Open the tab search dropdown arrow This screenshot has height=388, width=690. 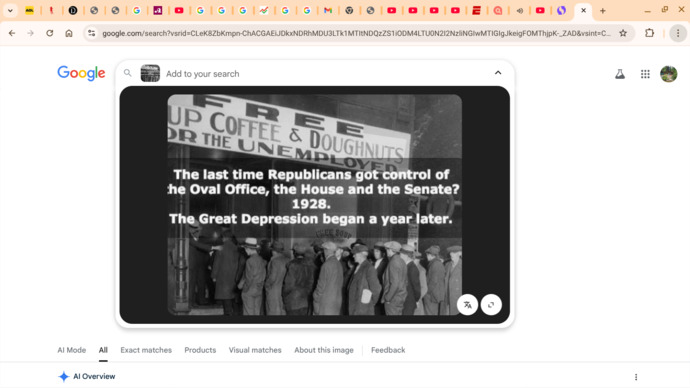pos(10,11)
